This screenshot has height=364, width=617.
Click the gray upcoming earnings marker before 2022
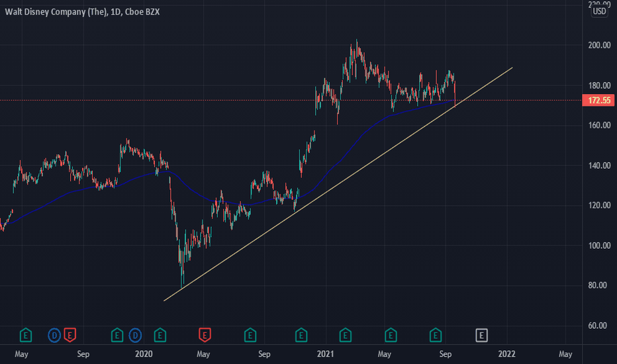pos(481,336)
